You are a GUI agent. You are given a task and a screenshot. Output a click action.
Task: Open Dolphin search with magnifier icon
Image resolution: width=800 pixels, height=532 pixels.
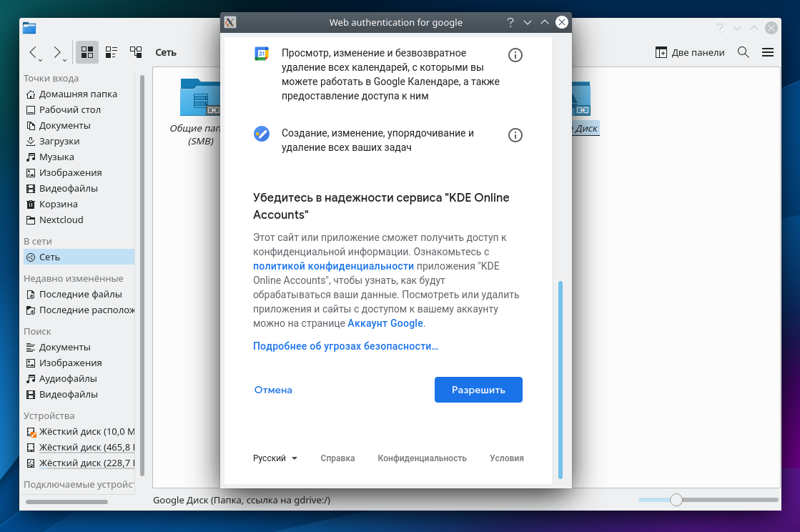pyautogui.click(x=744, y=52)
